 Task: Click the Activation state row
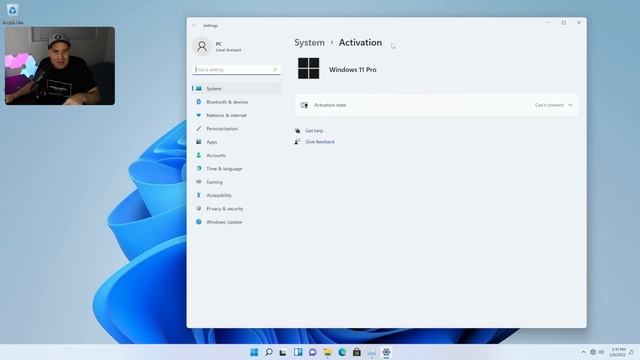[x=436, y=105]
